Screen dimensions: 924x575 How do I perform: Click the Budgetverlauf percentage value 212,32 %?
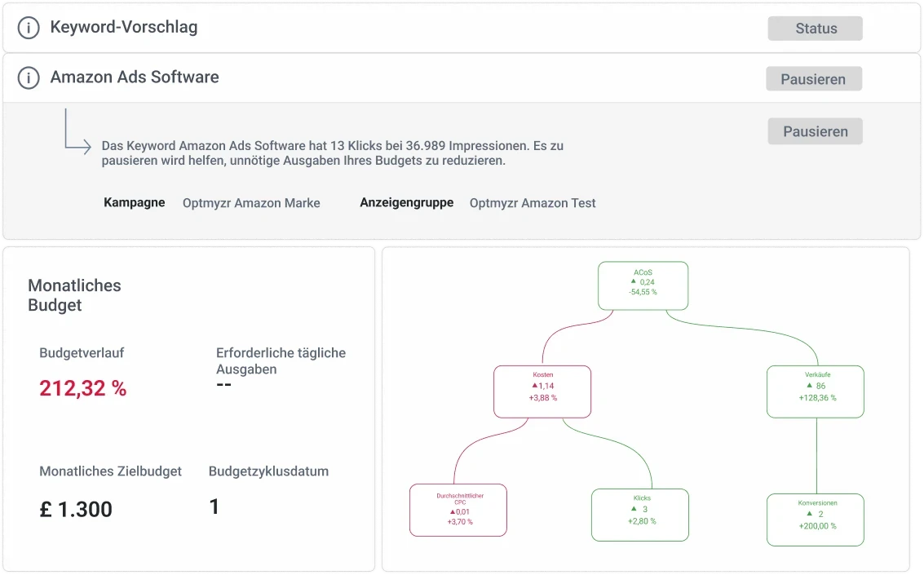coord(83,389)
